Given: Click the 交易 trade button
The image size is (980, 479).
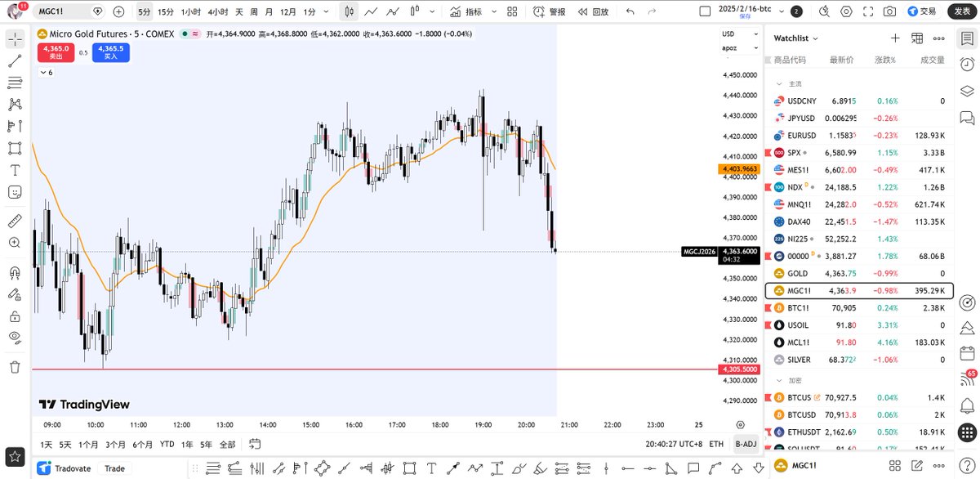Looking at the screenshot, I should 922,11.
